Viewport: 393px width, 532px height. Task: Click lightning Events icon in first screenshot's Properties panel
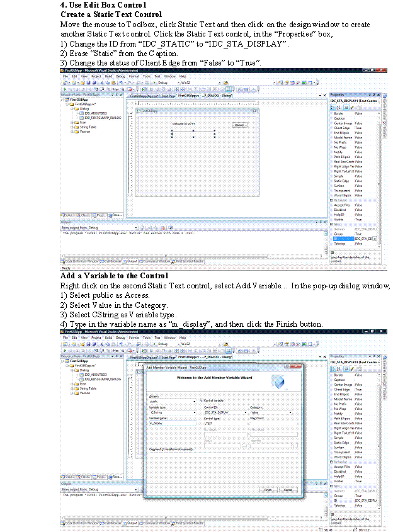pyautogui.click(x=352, y=107)
